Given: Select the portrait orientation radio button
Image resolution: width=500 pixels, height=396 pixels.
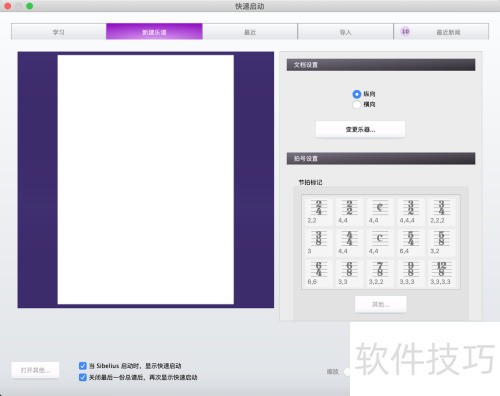Looking at the screenshot, I should (x=356, y=94).
